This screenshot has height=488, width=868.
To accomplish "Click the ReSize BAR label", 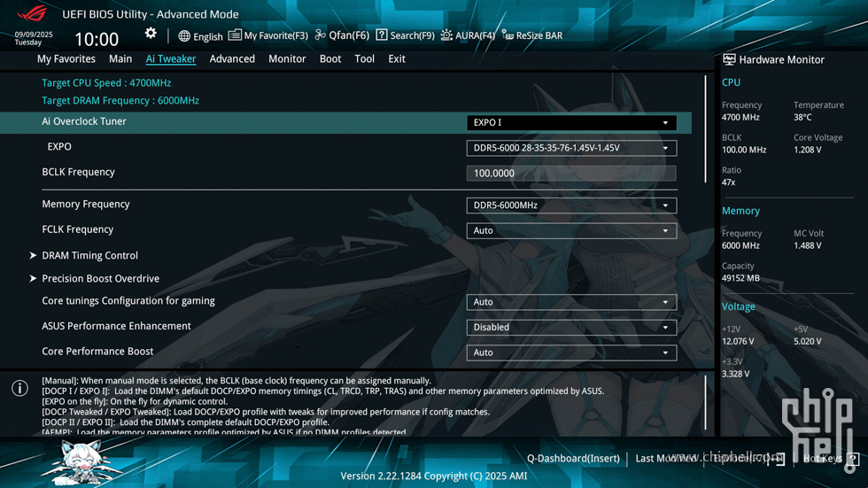I will coord(539,35).
